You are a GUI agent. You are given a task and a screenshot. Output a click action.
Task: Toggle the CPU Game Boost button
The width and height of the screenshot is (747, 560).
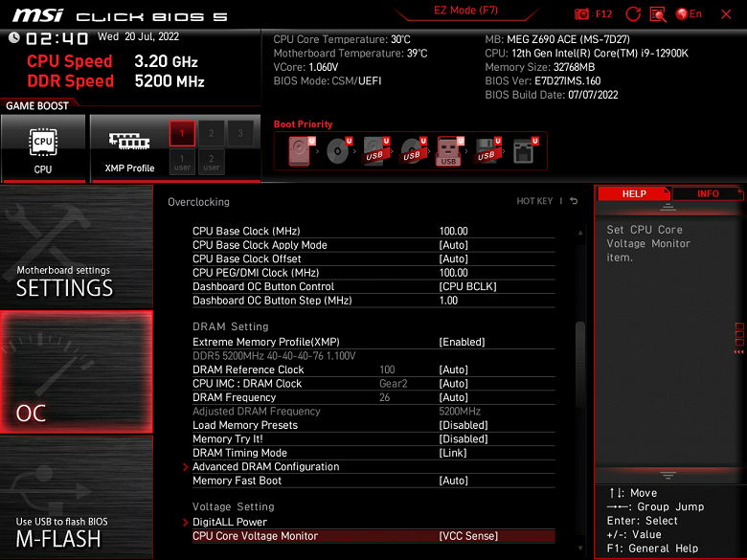43,148
